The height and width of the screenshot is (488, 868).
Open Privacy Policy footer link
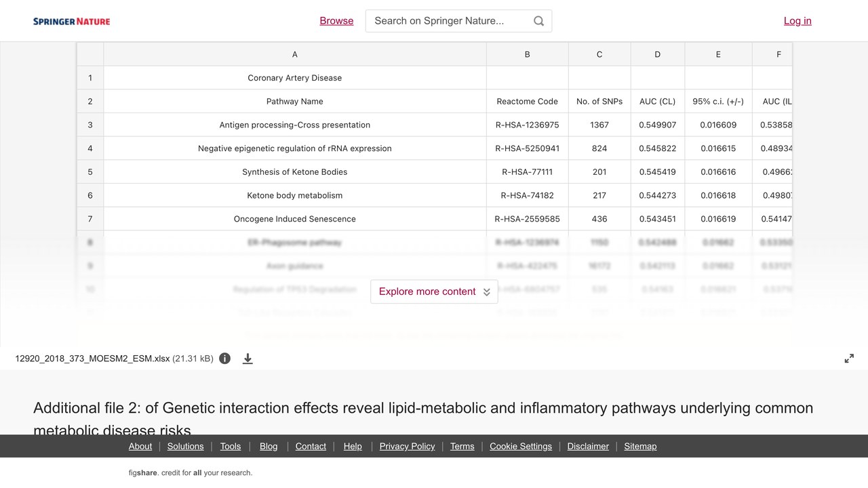point(407,446)
